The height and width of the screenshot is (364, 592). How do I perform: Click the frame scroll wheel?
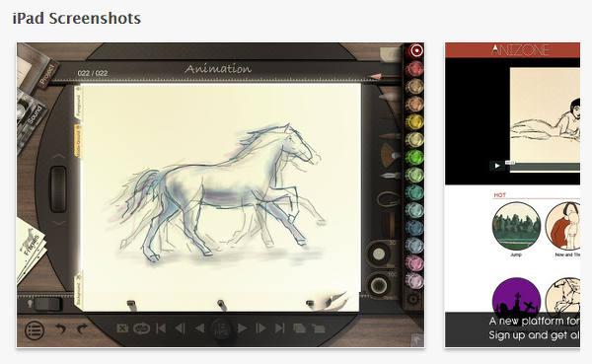pyautogui.click(x=58, y=189)
